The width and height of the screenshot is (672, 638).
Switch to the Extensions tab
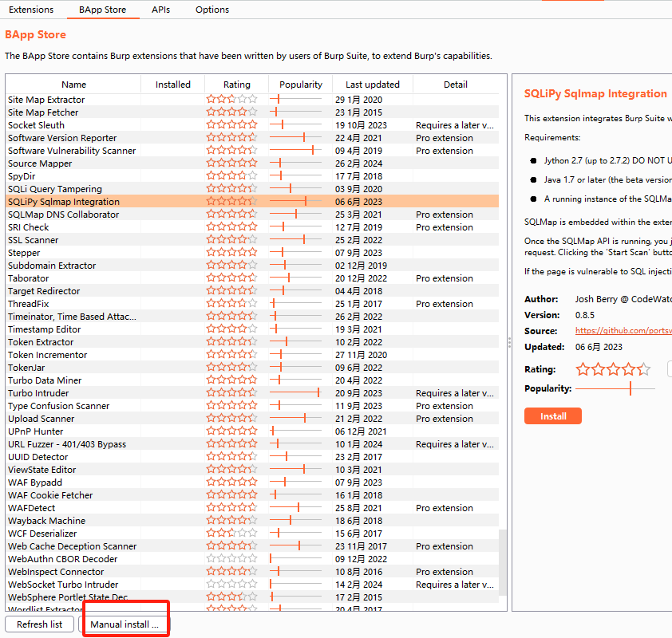[x=31, y=10]
